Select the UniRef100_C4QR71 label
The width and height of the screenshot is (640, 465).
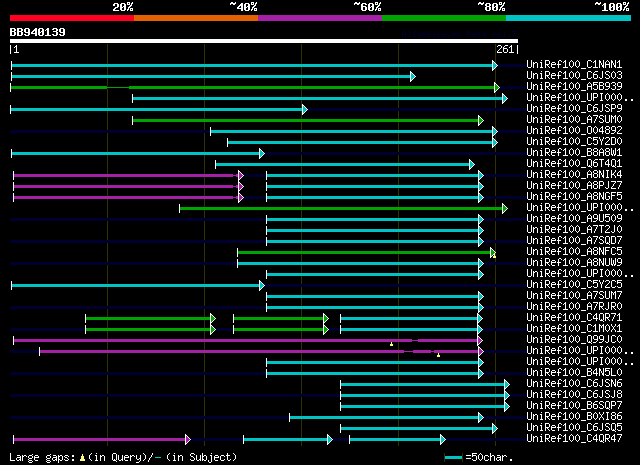574,318
